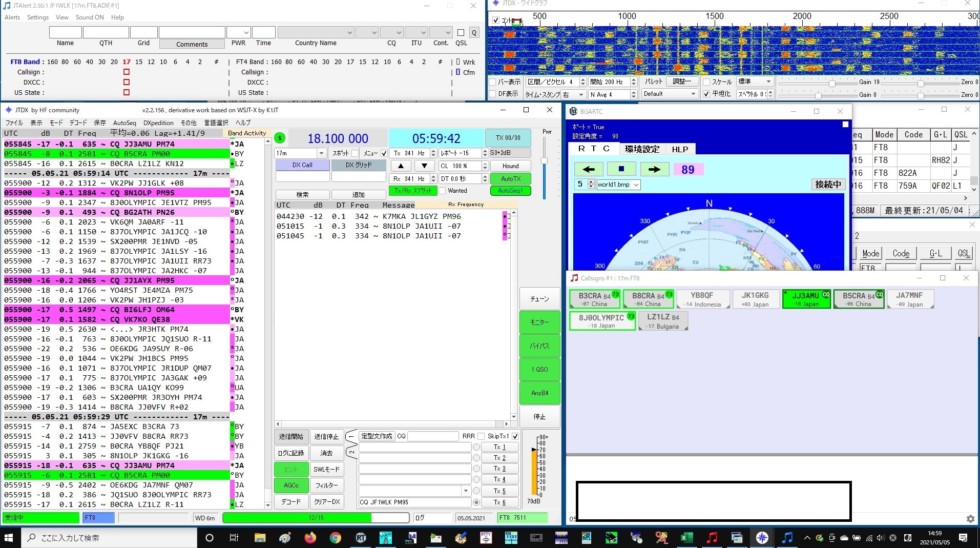Open the world1.bmp map dropdown in BGARTC
The width and height of the screenshot is (980, 548).
(x=619, y=185)
